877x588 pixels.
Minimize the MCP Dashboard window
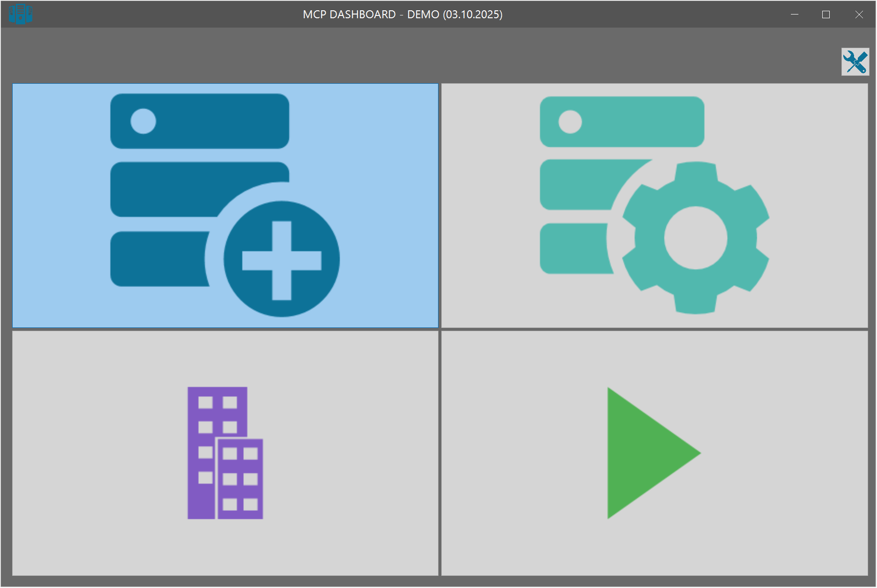(x=794, y=15)
